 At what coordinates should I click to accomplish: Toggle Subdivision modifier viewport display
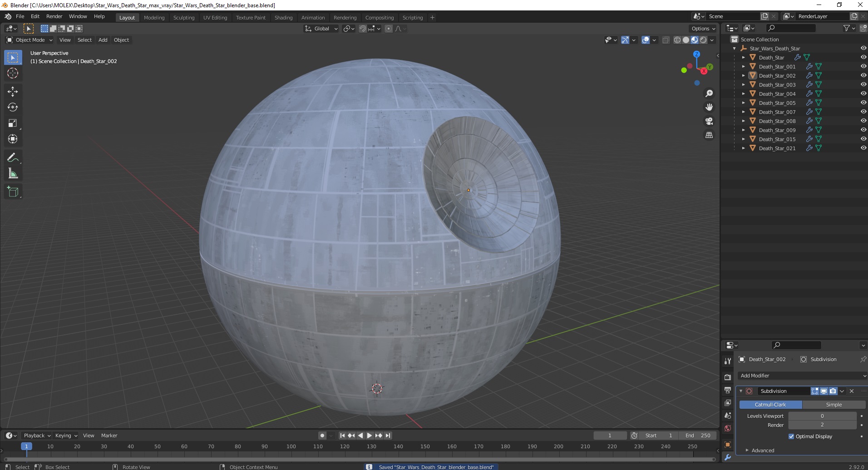[x=824, y=391]
